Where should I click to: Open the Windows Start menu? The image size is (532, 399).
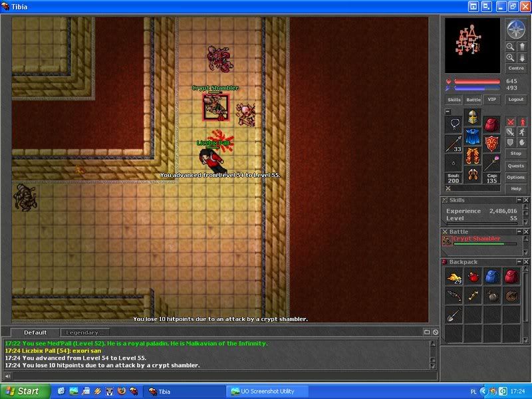coord(25,391)
